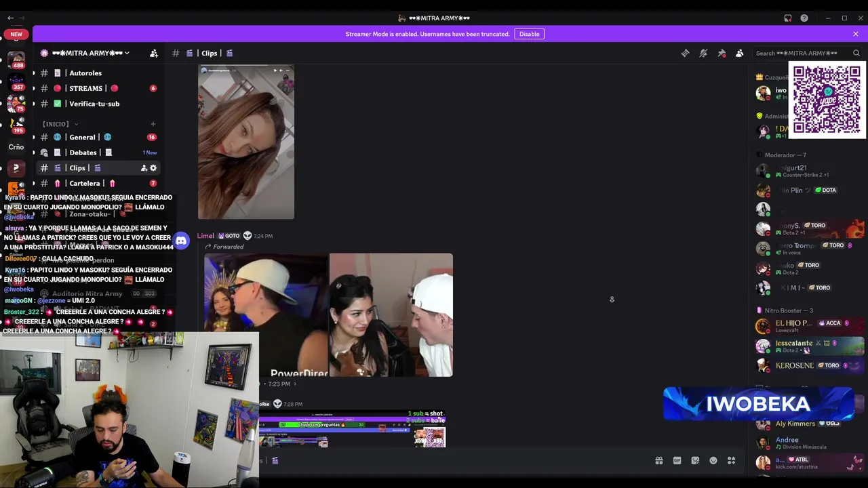This screenshot has width=868, height=488.
Task: Click Clips channel name in header
Action: 209,53
